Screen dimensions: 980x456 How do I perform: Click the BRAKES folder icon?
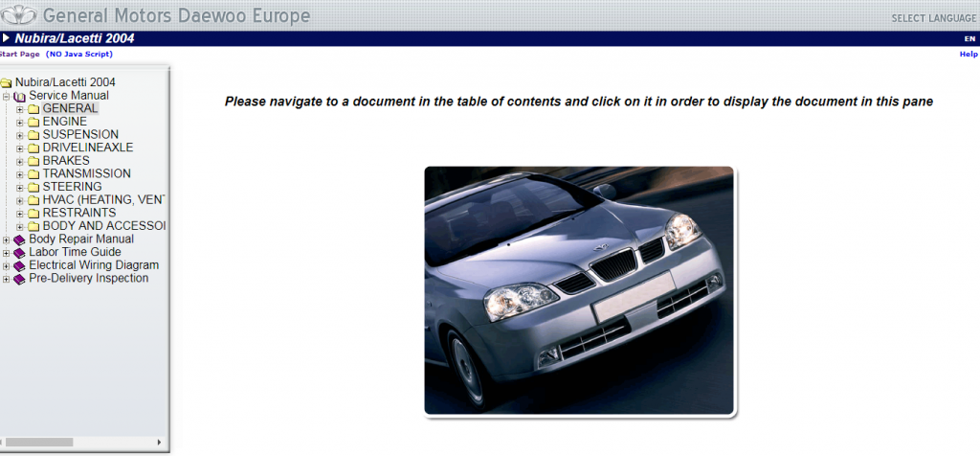coord(33,161)
